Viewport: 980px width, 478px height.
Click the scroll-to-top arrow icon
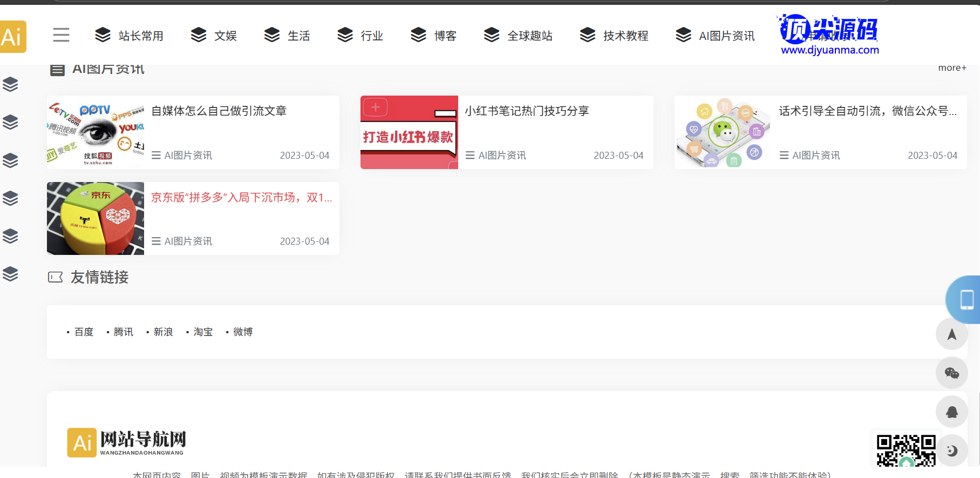click(951, 334)
